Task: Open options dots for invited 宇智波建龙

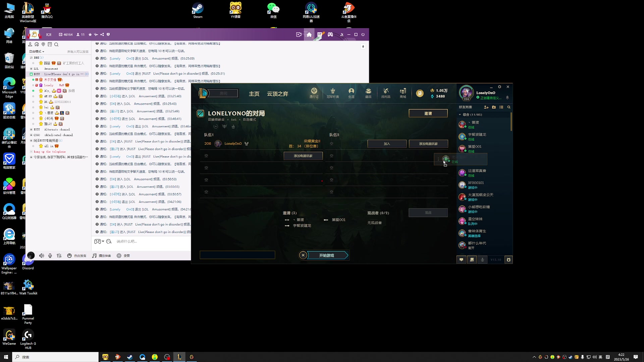Action: click(287, 226)
